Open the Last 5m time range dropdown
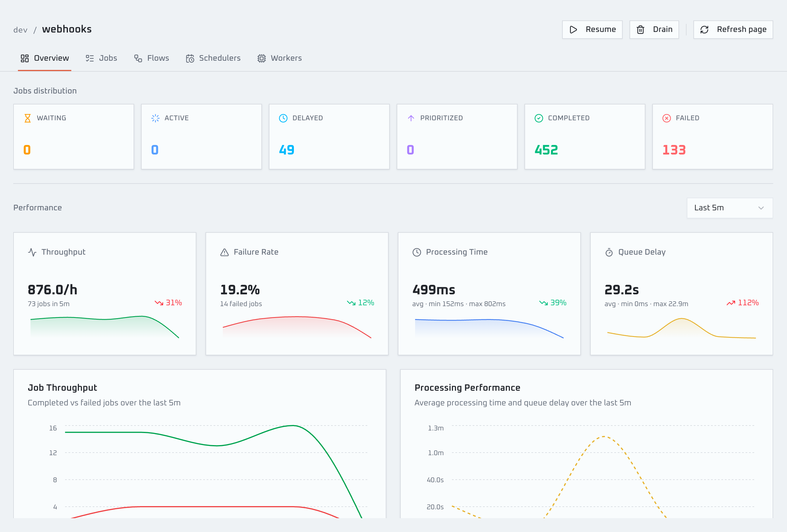Screen dimensions: 787x532 [730, 208]
